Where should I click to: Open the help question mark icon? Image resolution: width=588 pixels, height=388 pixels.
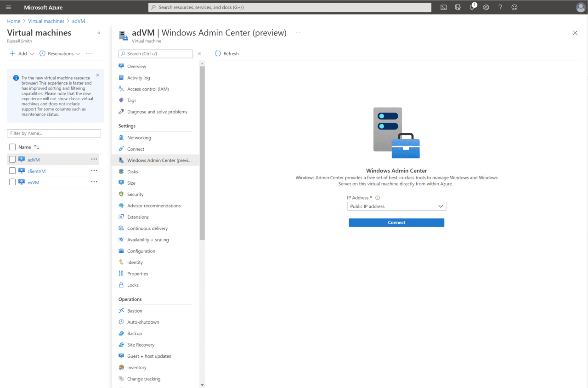click(x=500, y=7)
